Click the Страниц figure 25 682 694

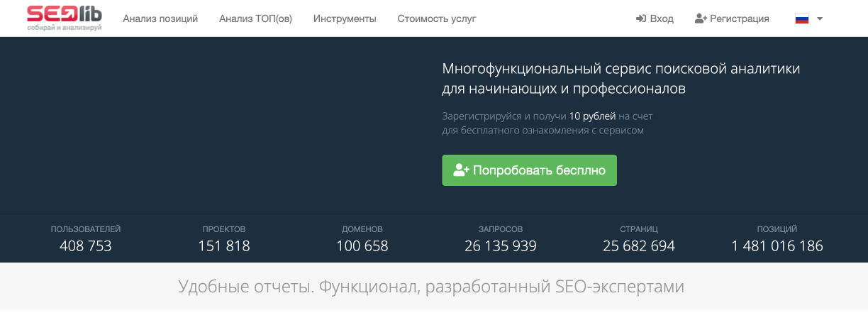639,246
